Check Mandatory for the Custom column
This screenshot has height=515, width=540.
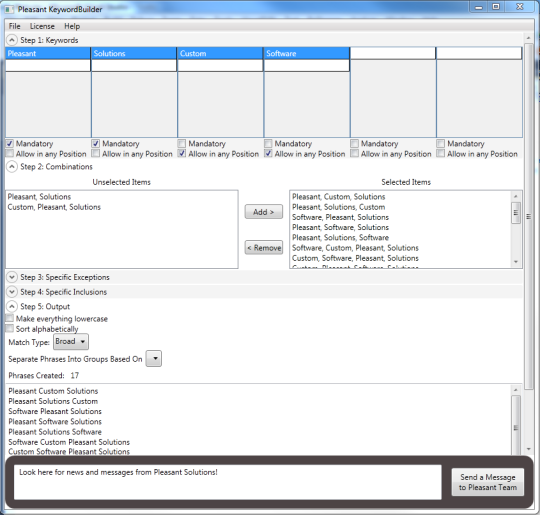point(182,143)
